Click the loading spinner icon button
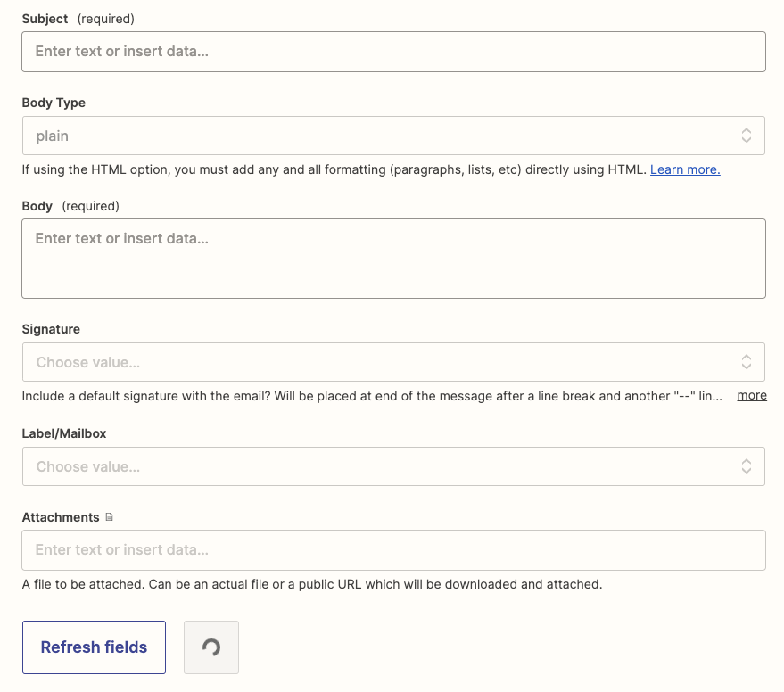 (x=211, y=647)
